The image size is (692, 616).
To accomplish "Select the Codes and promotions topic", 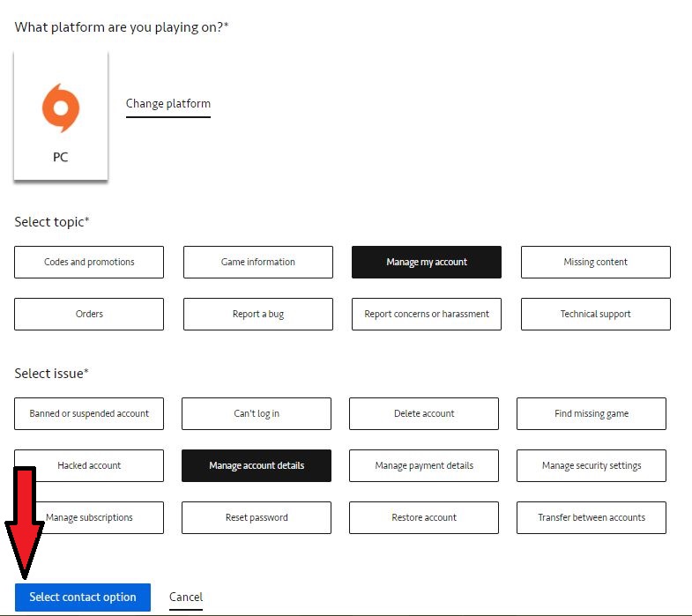I will [89, 262].
